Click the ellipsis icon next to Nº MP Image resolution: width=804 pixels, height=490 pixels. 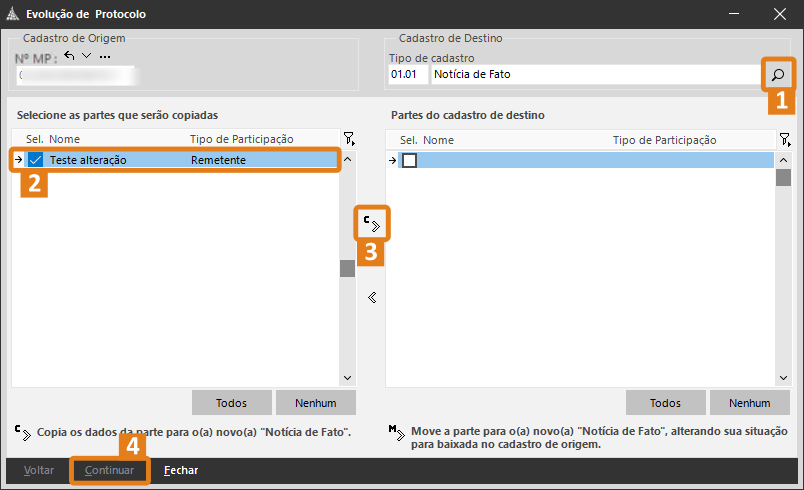tap(104, 56)
